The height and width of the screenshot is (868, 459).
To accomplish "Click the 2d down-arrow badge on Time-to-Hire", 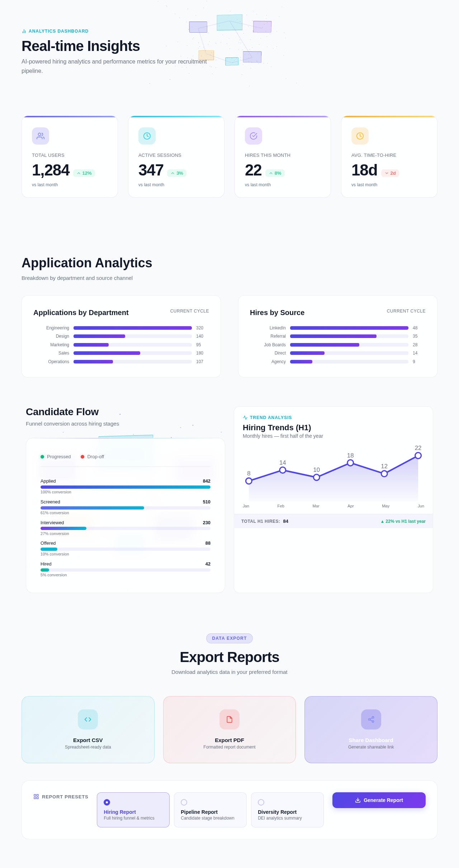I will (390, 173).
